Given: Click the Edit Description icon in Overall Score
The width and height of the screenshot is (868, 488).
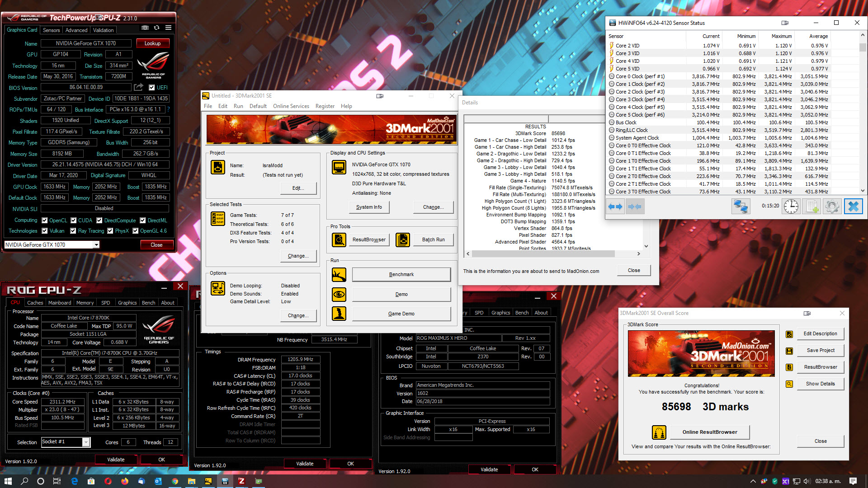Looking at the screenshot, I should [789, 334].
